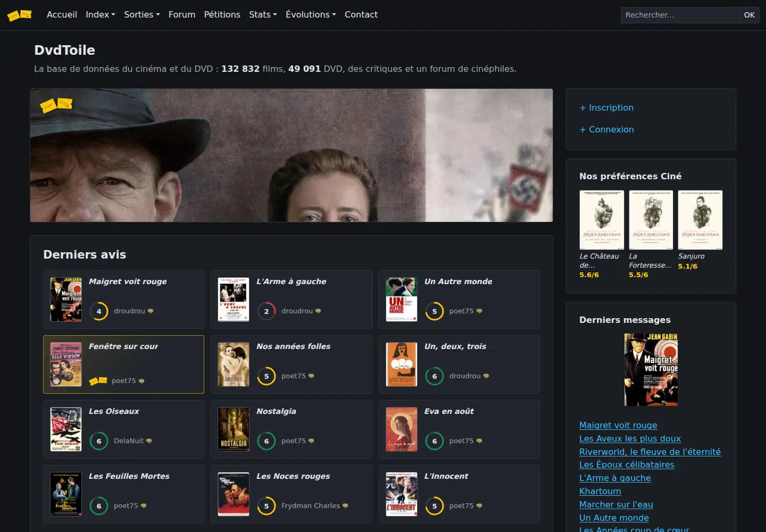Click La Forteresse... poster thumbnail
Screen dimensions: 766x532
tap(651, 220)
